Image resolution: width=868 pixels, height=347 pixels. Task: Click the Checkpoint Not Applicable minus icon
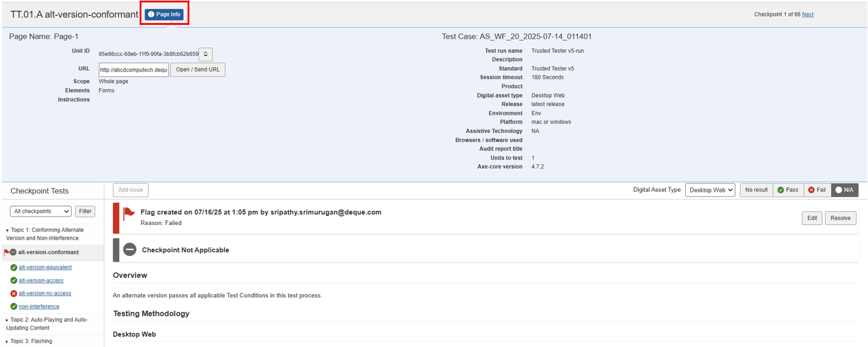pyautogui.click(x=129, y=249)
